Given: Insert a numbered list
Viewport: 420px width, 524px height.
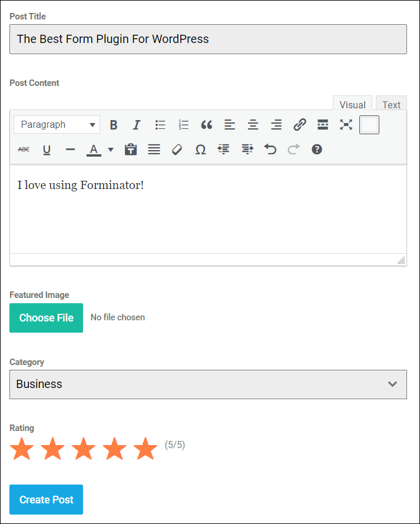Looking at the screenshot, I should tap(183, 124).
